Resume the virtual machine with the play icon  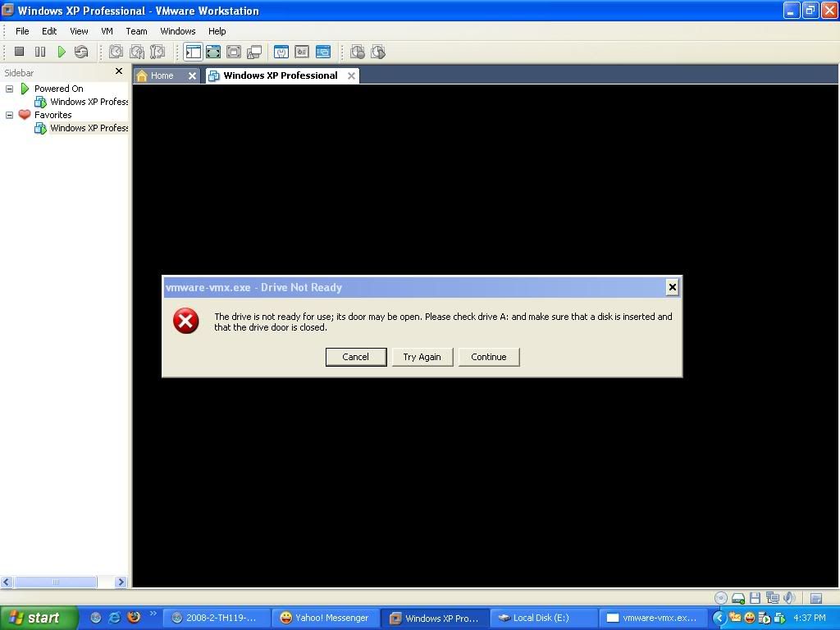pyautogui.click(x=62, y=52)
